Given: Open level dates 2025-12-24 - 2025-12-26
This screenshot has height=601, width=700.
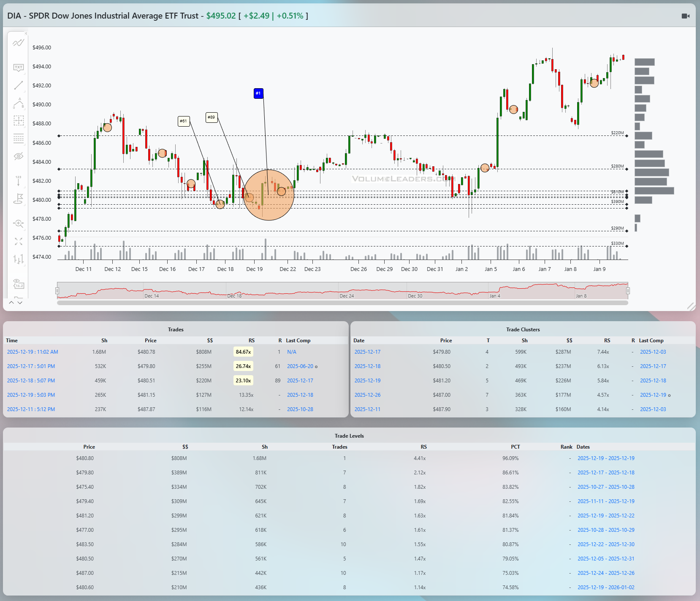Looking at the screenshot, I should 606,573.
